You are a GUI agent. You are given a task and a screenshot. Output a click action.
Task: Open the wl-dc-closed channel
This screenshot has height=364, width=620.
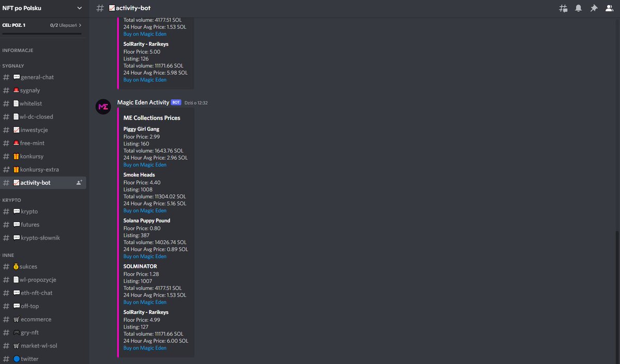coord(43,117)
